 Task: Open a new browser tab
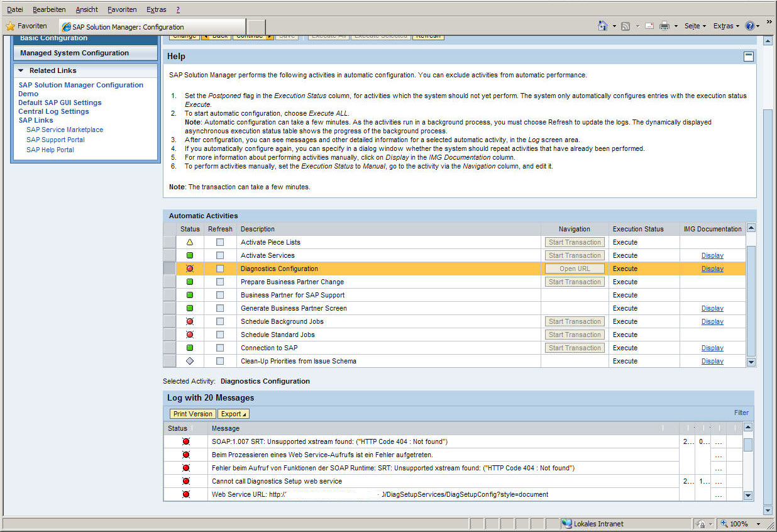(256, 28)
